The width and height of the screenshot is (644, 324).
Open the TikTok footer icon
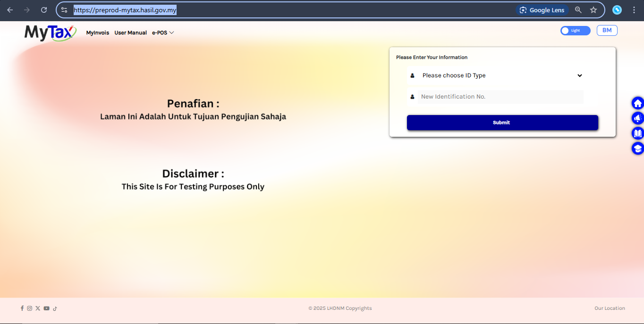pos(55,308)
